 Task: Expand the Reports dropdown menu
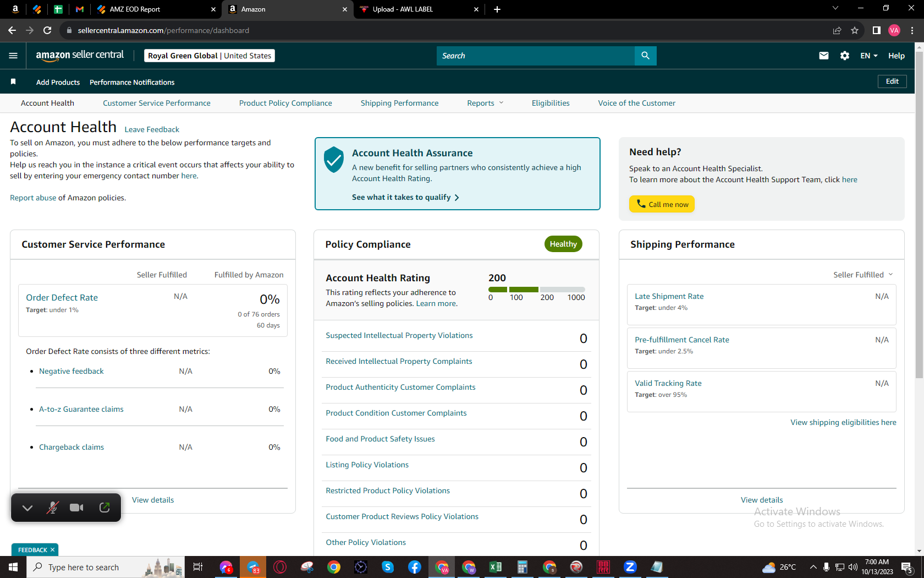click(485, 103)
